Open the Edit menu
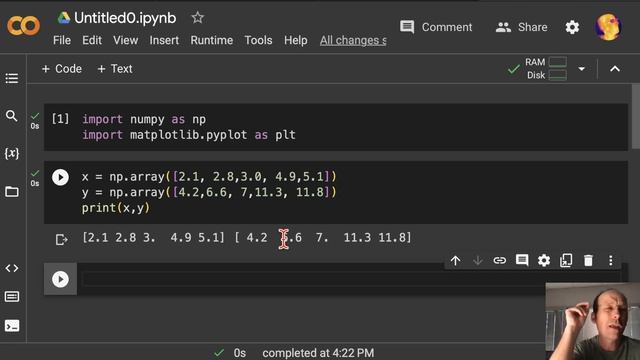The height and width of the screenshot is (360, 640). [x=92, y=40]
